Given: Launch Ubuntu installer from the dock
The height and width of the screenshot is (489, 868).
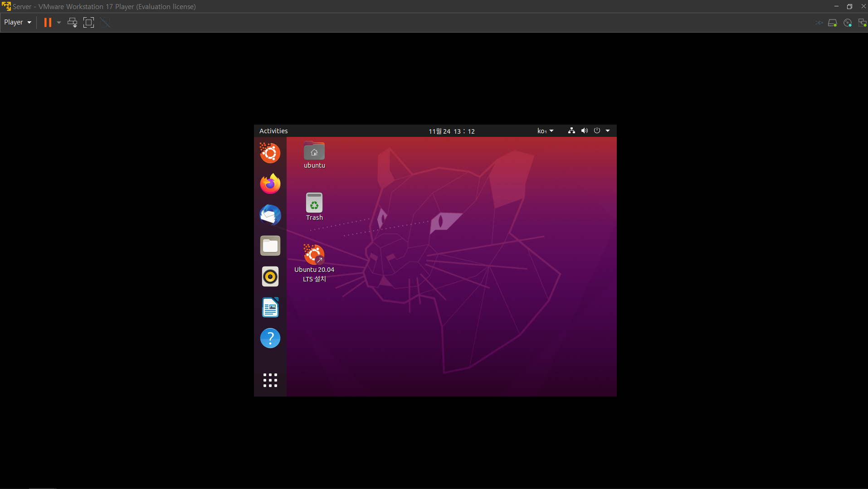Looking at the screenshot, I should point(270,153).
